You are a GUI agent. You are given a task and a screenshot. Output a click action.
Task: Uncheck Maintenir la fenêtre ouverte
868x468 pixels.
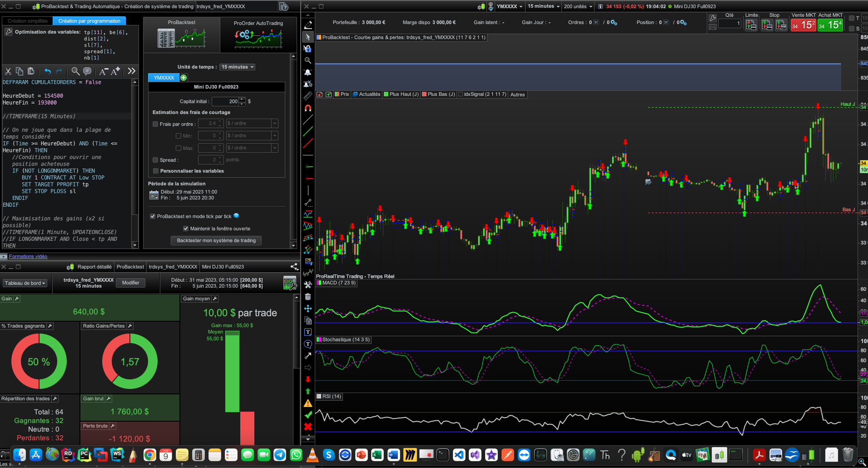click(x=185, y=229)
